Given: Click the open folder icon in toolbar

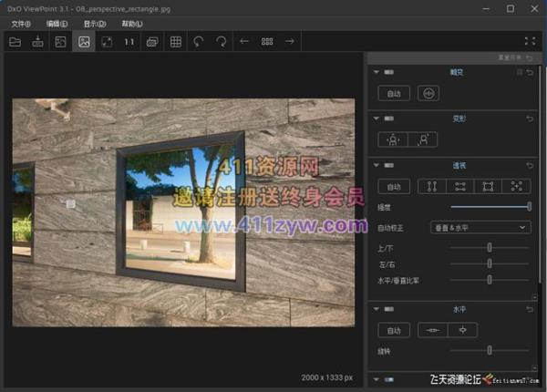Looking at the screenshot, I should click(15, 42).
